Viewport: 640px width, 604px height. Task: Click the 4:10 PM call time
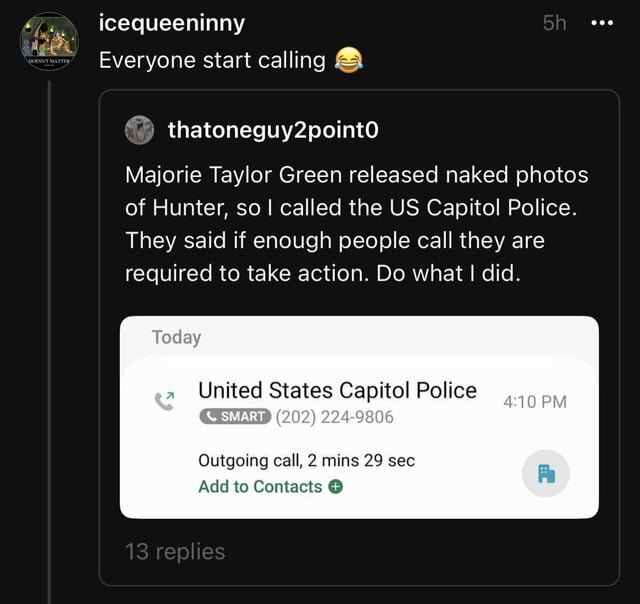[x=535, y=401]
